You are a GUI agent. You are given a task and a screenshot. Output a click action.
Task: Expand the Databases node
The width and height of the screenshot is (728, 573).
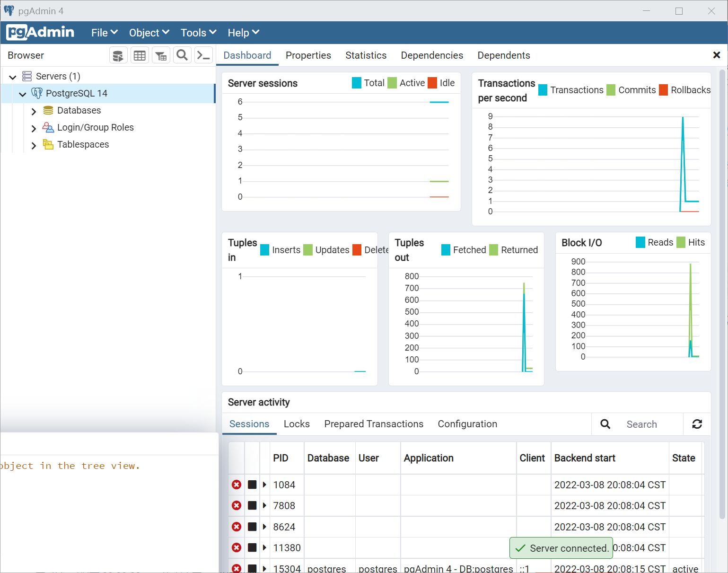34,111
